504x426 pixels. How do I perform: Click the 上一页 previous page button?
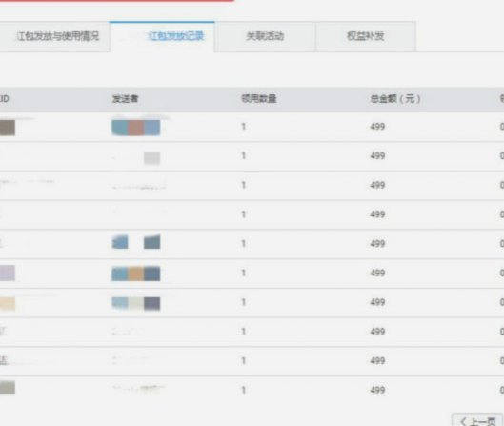pos(477,420)
